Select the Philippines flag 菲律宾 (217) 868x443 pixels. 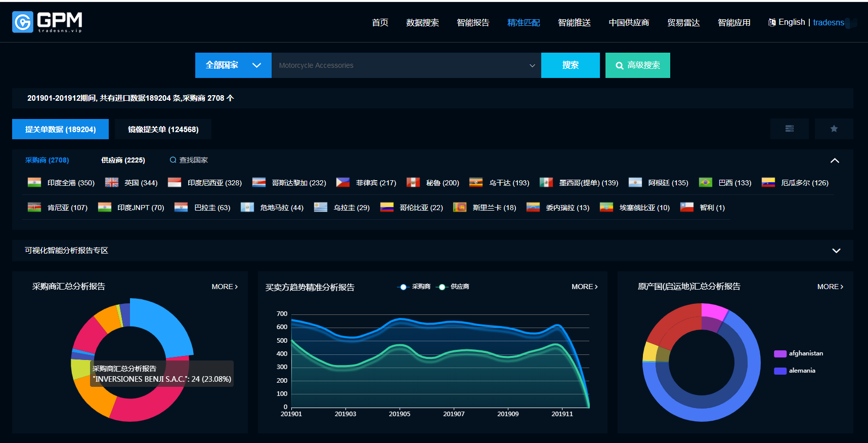(343, 182)
